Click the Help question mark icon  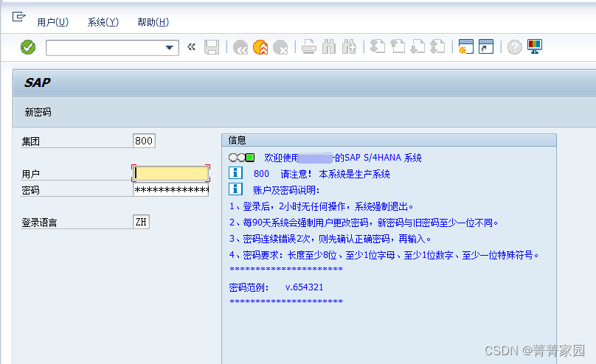(x=515, y=47)
